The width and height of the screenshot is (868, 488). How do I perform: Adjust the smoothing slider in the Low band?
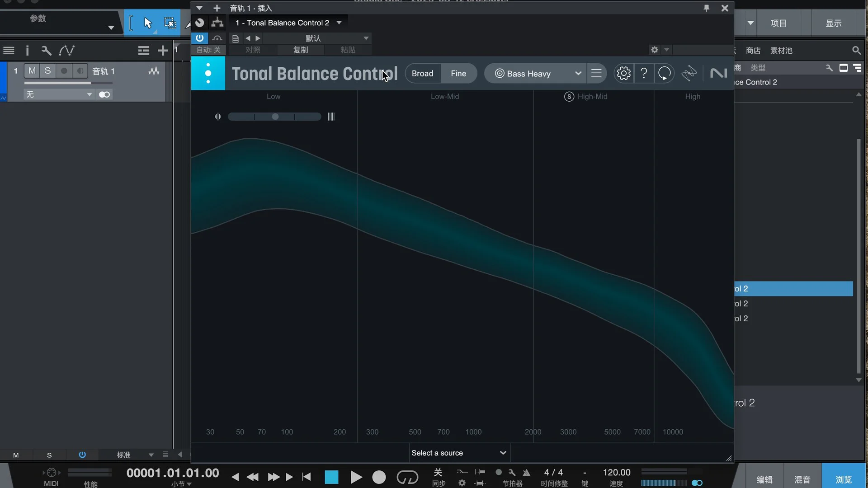[275, 117]
